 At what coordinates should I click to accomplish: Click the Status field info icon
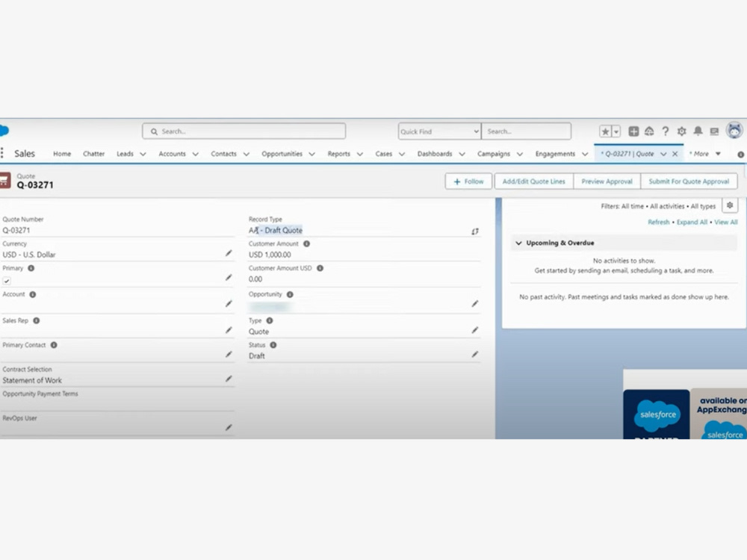coord(273,345)
